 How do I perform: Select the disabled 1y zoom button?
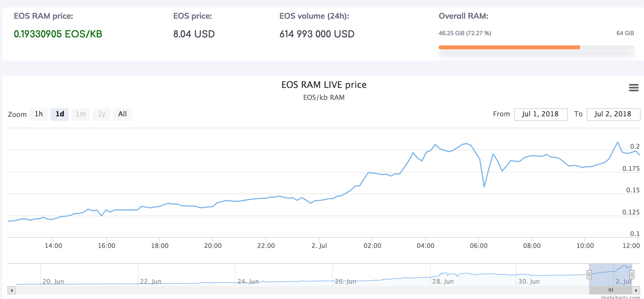coord(102,114)
